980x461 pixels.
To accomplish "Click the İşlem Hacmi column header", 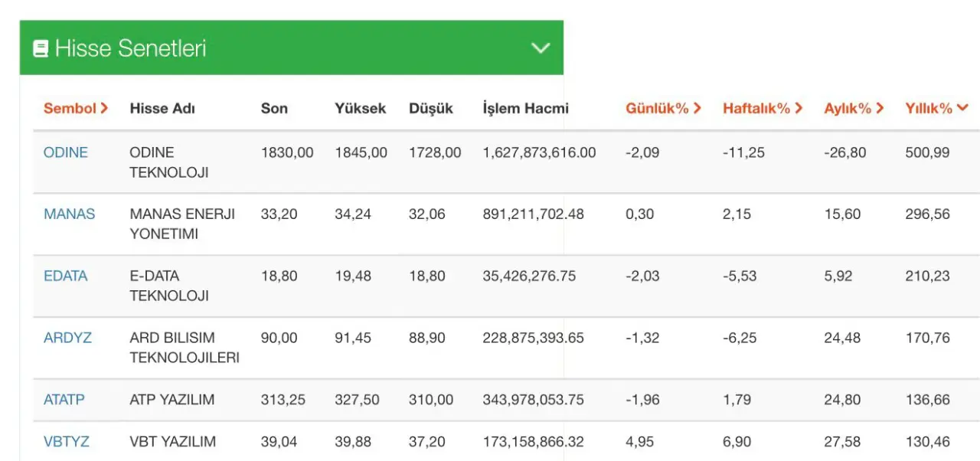I will (x=526, y=108).
